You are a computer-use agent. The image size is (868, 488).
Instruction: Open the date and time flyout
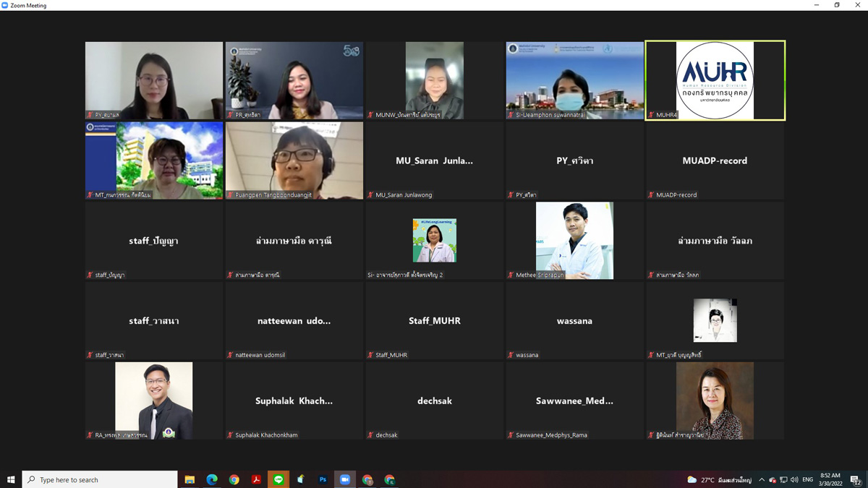tap(830, 480)
